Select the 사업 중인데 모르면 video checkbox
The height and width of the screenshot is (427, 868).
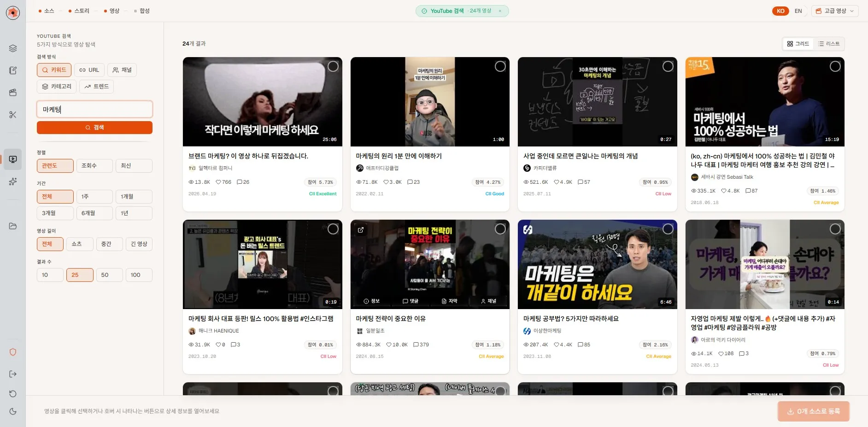668,67
